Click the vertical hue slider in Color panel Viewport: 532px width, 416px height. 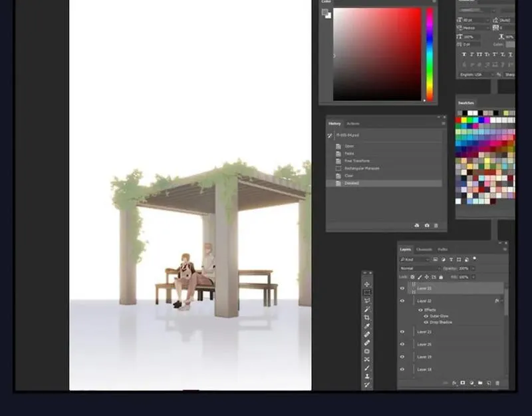click(430, 53)
